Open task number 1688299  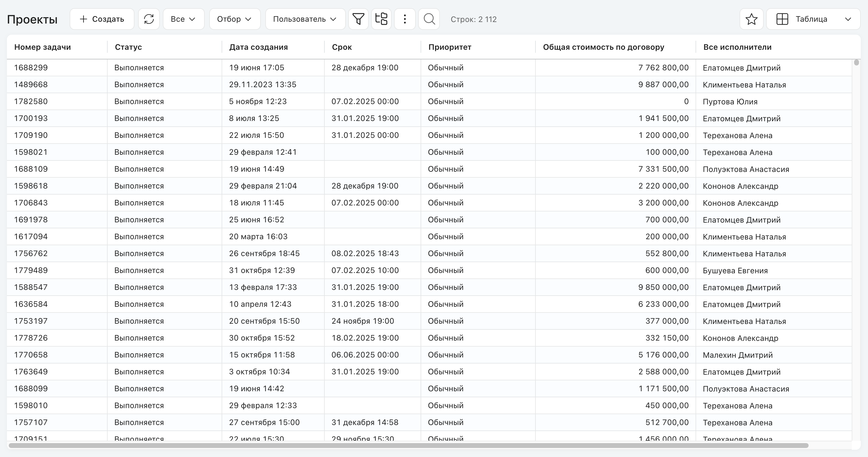pos(31,68)
